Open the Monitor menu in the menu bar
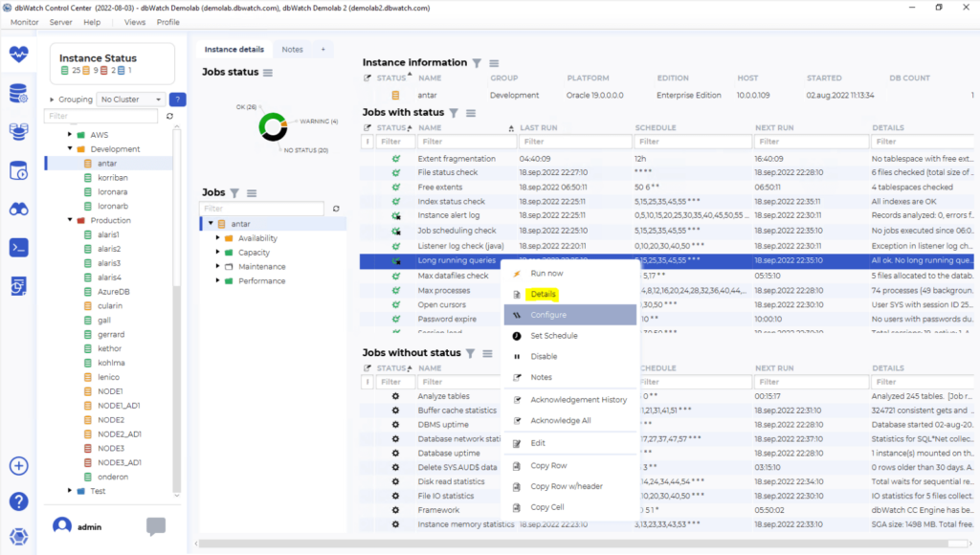The image size is (980, 555). [23, 21]
